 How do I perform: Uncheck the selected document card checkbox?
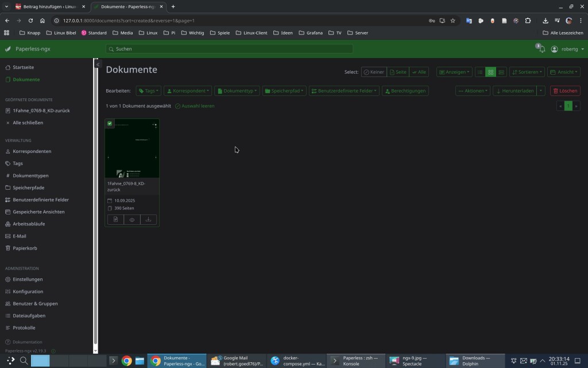pyautogui.click(x=110, y=124)
